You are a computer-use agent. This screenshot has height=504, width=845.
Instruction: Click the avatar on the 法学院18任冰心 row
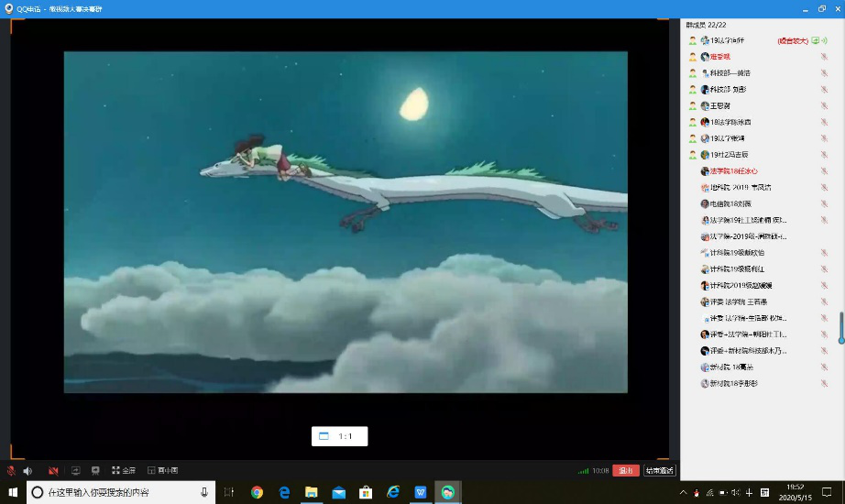pos(705,170)
